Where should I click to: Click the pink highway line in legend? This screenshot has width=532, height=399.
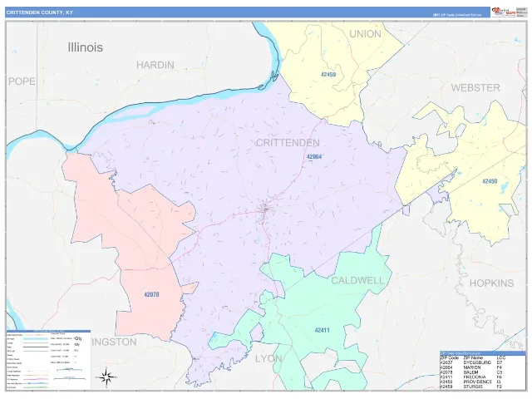coord(36,379)
